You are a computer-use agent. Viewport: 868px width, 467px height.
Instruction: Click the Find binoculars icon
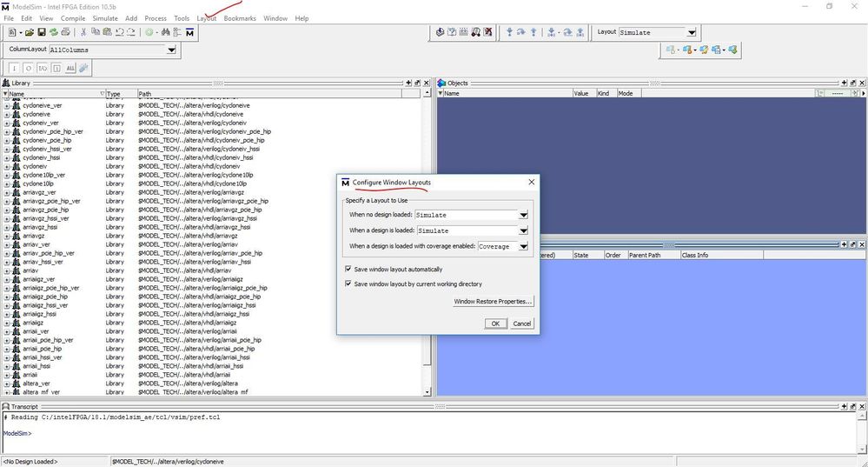pyautogui.click(x=165, y=33)
